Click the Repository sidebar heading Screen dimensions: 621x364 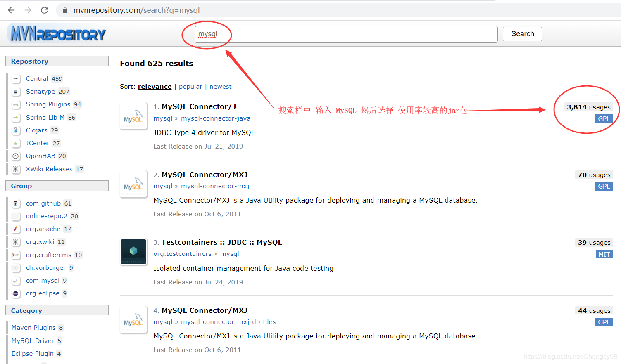(57, 61)
